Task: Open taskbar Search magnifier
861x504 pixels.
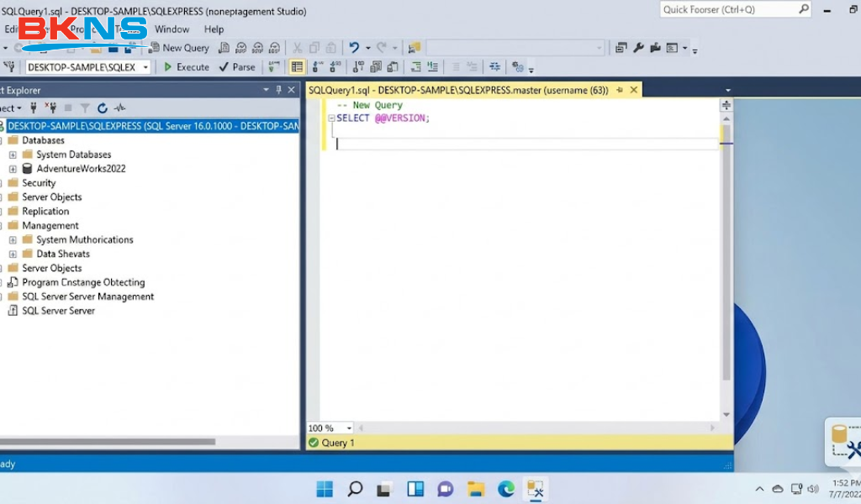Action: (x=356, y=489)
